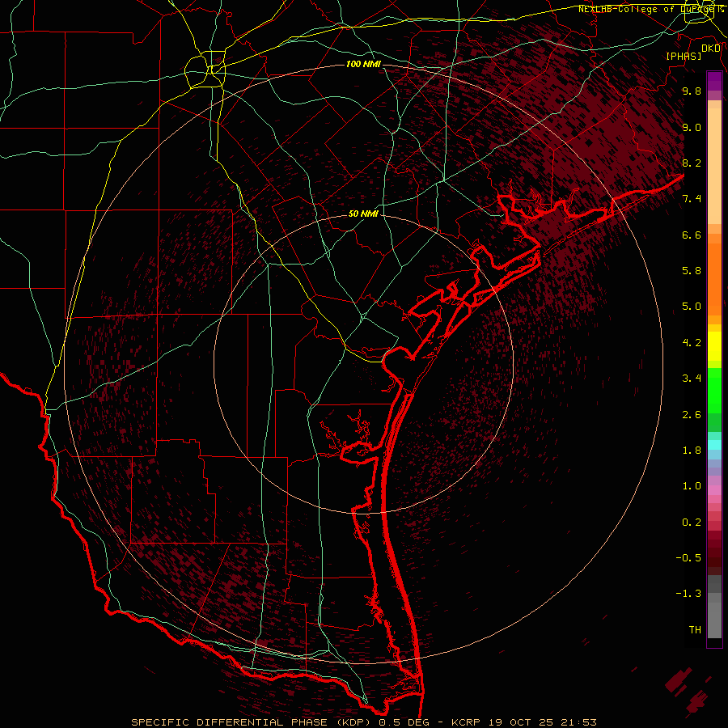Pick the yellow band of the color bar

click(714, 346)
